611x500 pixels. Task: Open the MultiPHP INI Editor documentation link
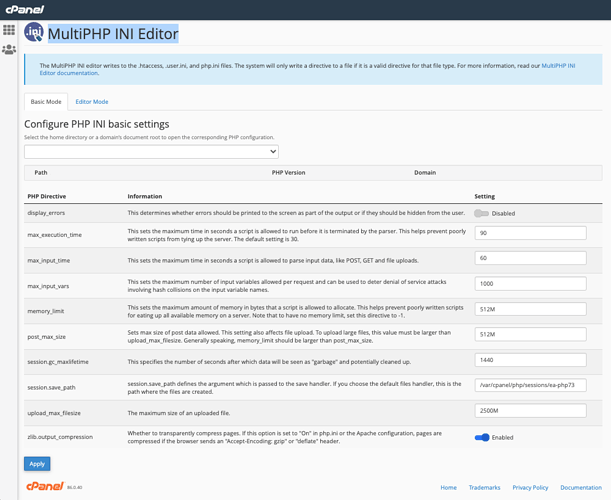[x=557, y=66]
